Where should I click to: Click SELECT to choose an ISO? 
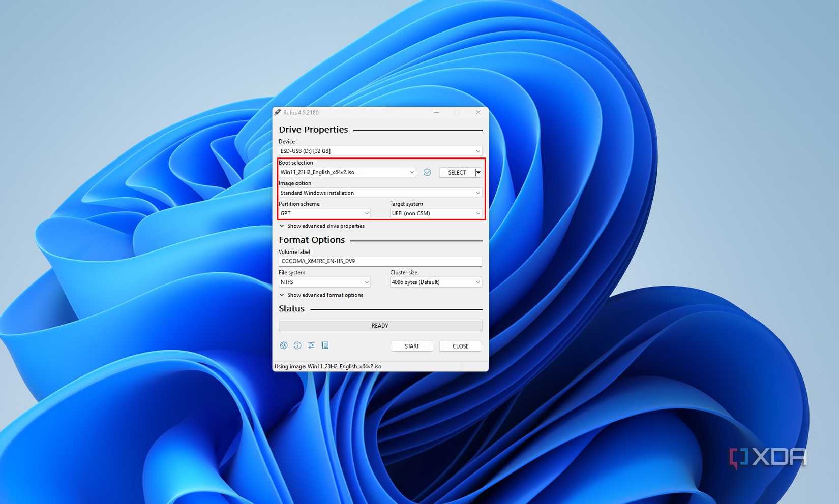[456, 172]
